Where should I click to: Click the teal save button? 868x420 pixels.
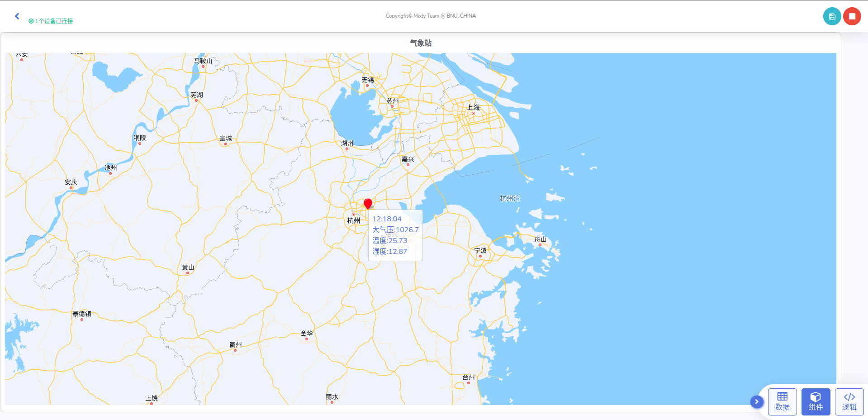coord(832,16)
